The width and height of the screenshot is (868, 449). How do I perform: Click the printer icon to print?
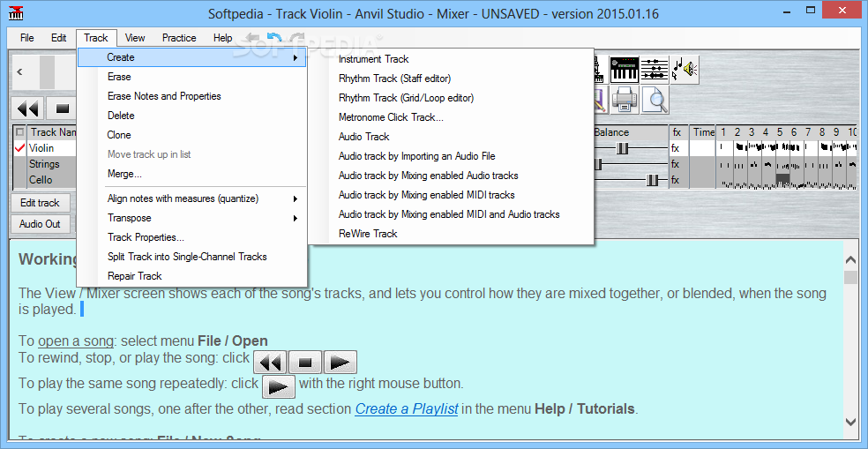coord(625,100)
